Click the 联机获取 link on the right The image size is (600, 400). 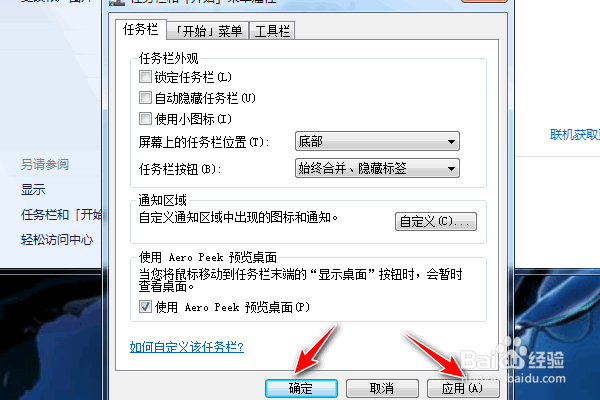click(575, 135)
